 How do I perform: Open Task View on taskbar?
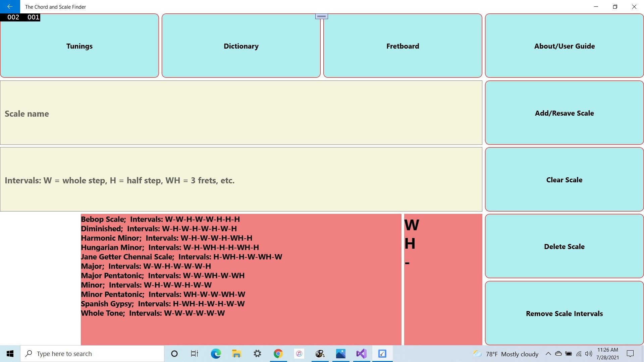(x=195, y=354)
